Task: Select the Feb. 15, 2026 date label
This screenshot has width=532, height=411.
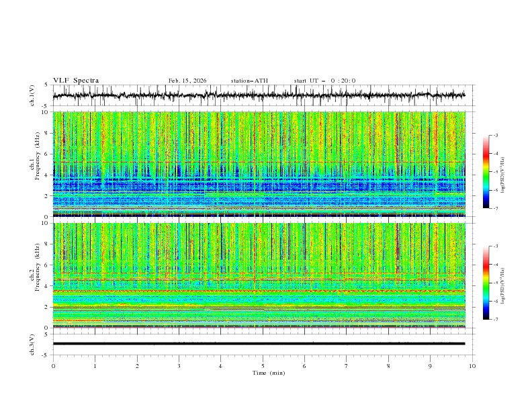Action: click(x=187, y=81)
